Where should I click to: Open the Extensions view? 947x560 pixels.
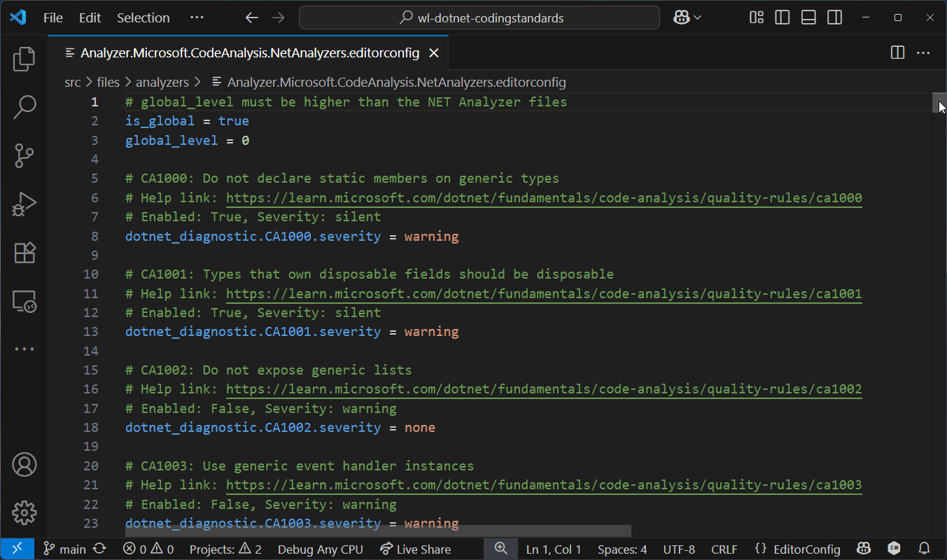point(24,253)
